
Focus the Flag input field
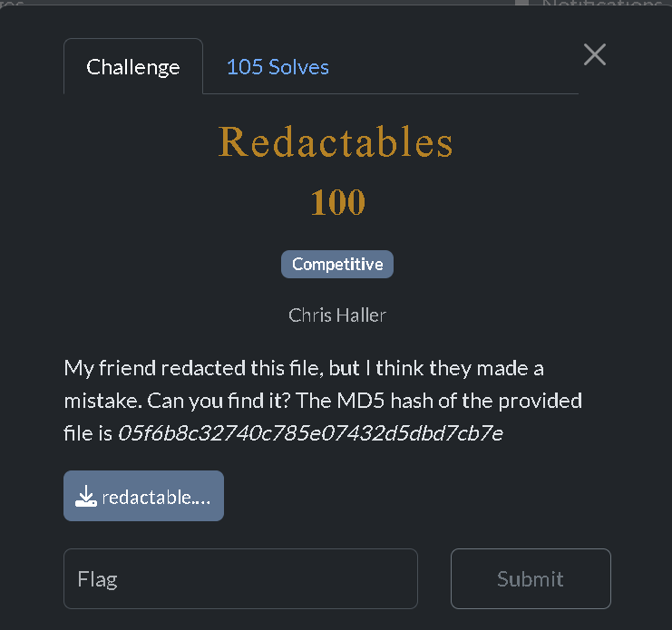240,578
